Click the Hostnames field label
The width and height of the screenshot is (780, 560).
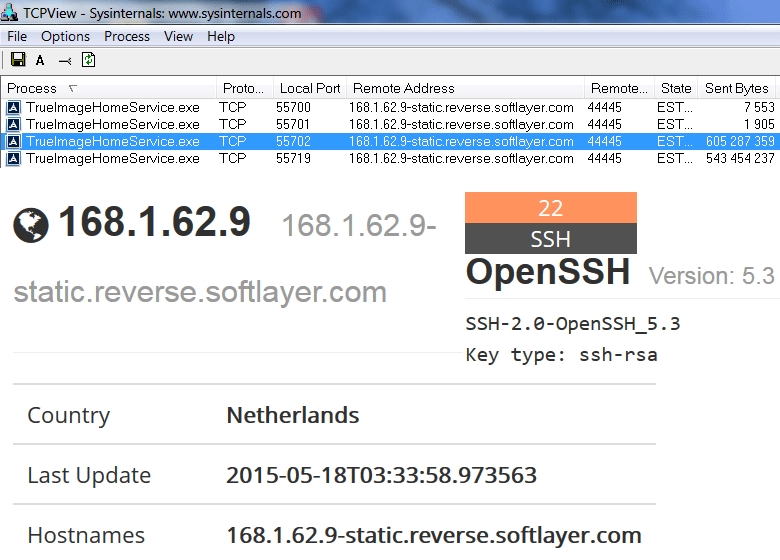[86, 536]
